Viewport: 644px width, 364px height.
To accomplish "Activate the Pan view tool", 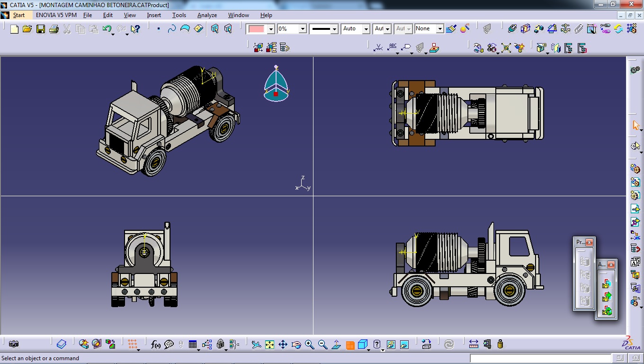I will (283, 345).
